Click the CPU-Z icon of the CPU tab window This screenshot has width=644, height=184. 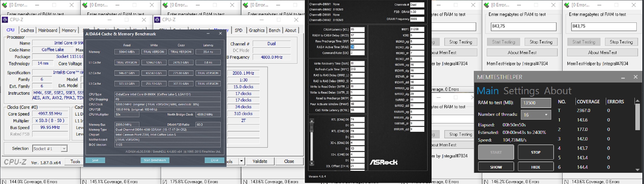tap(5, 19)
